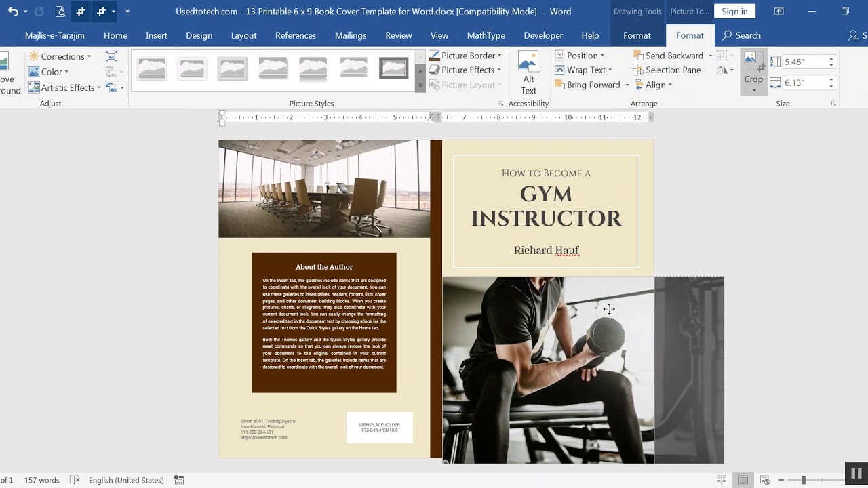Screen dimensions: 868x488
Task: Open the Crop dropdown arrow below the label
Action: [x=753, y=90]
